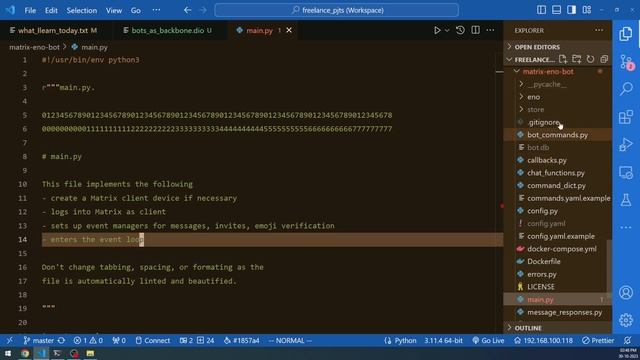640x360 pixels.
Task: Show more menu bar items
Action: click(156, 10)
